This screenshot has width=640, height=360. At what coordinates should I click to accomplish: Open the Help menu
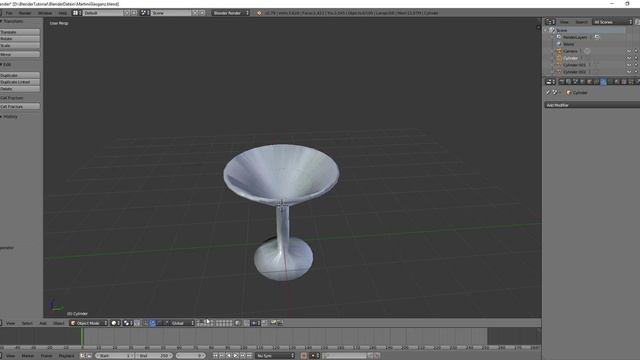pos(62,13)
